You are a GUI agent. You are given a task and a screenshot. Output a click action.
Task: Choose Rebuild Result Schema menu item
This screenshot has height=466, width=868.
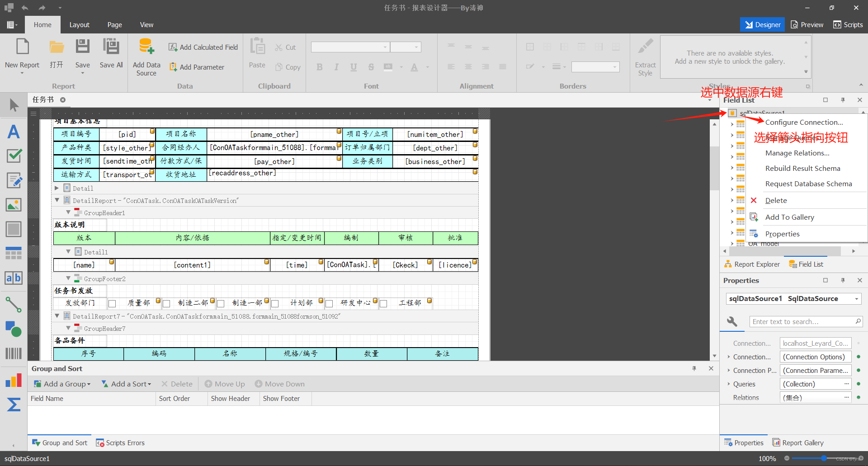point(802,168)
